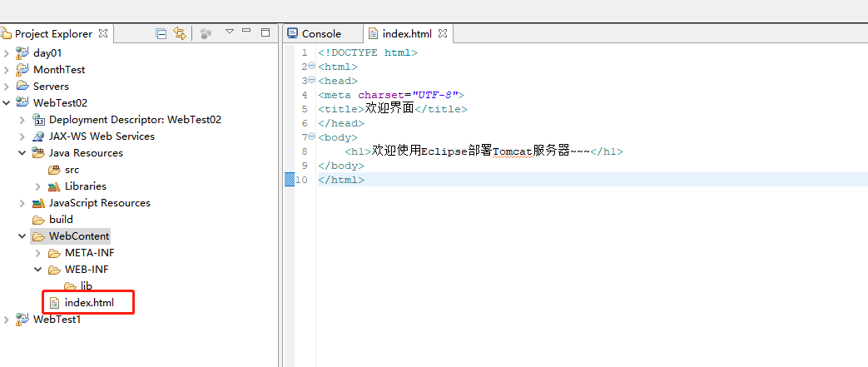Maximize the Project Explorer panel
The image size is (868, 367).
(265, 32)
